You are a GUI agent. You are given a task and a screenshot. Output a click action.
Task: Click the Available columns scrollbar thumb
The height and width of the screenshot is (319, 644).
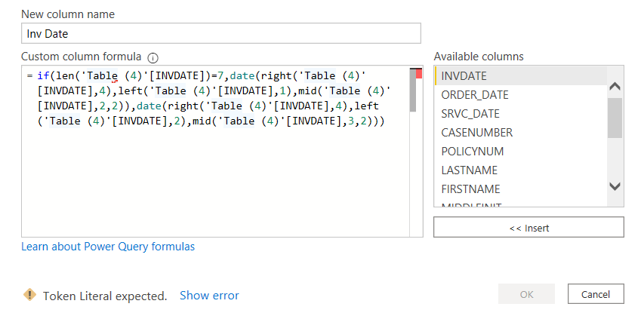coord(615,118)
